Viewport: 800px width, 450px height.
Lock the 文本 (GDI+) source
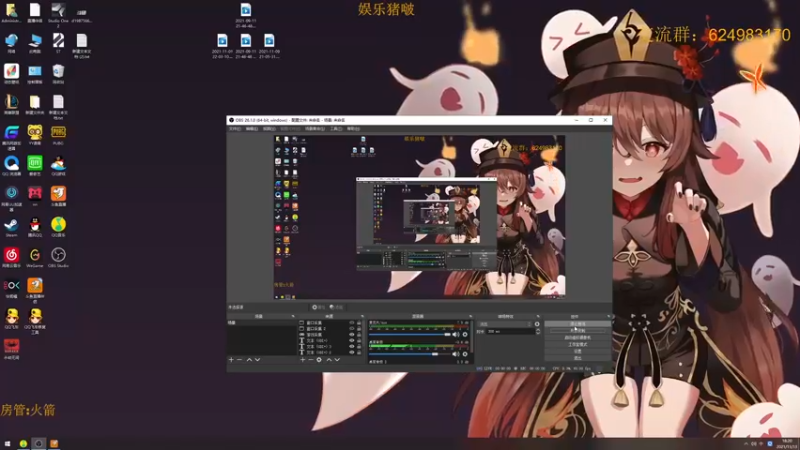[x=359, y=340]
